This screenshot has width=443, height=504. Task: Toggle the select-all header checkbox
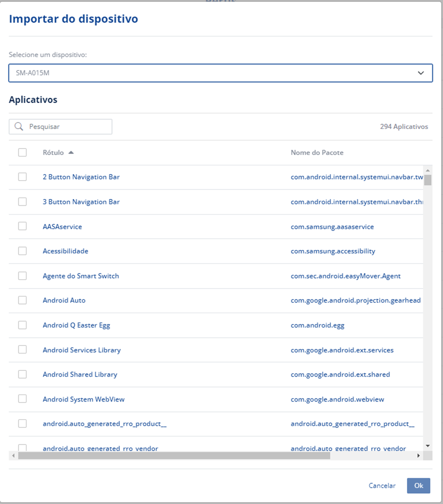point(22,152)
